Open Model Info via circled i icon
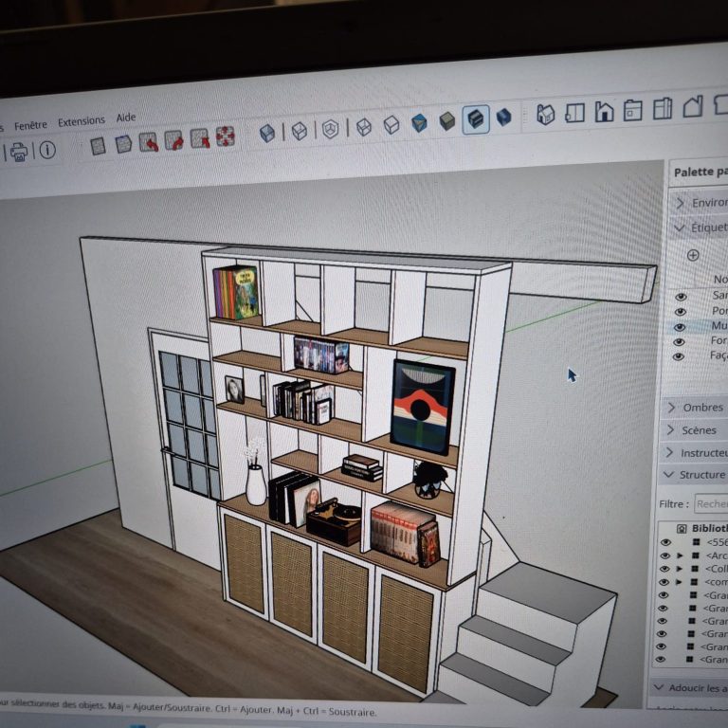The height and width of the screenshot is (728, 728). click(47, 150)
